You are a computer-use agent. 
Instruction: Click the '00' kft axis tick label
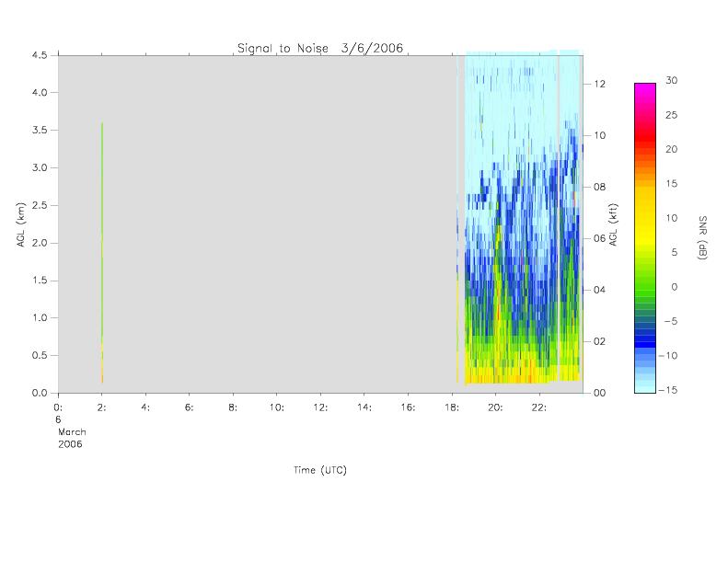coord(600,393)
